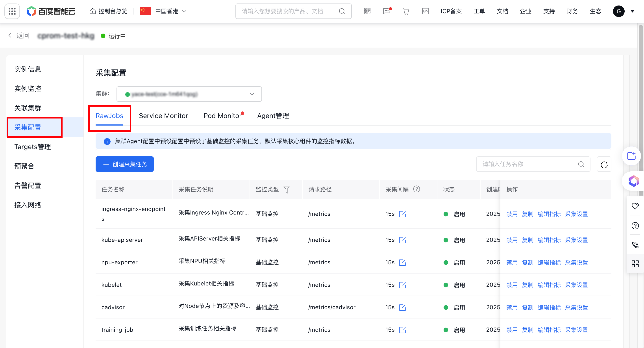
Task: Open 告警配置 in sidebar
Action: (28, 185)
